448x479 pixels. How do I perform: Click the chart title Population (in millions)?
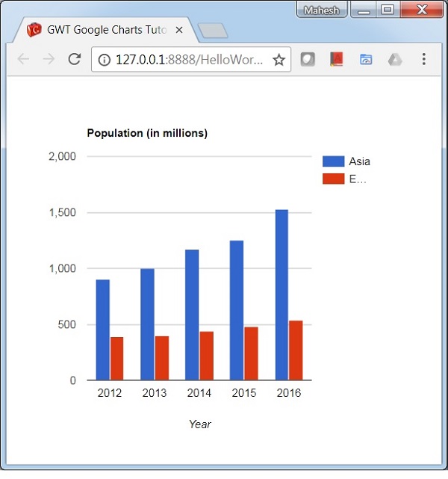(x=147, y=133)
